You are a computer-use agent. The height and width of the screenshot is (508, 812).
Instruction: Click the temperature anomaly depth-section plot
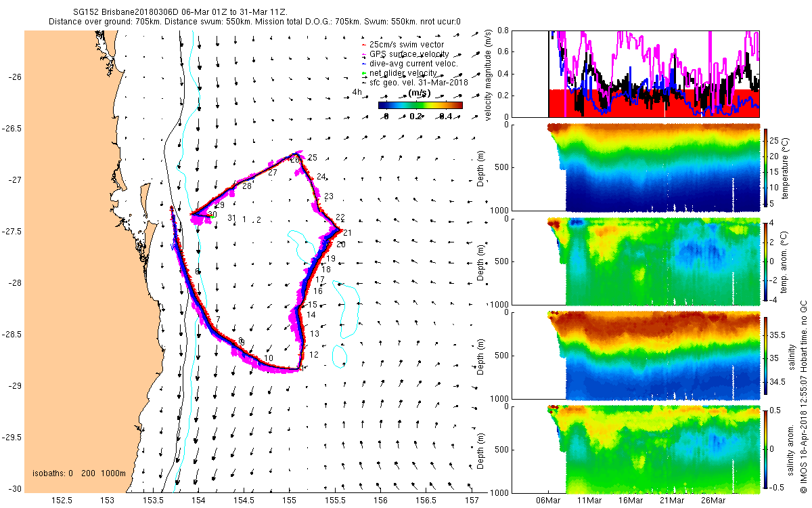pos(637,261)
